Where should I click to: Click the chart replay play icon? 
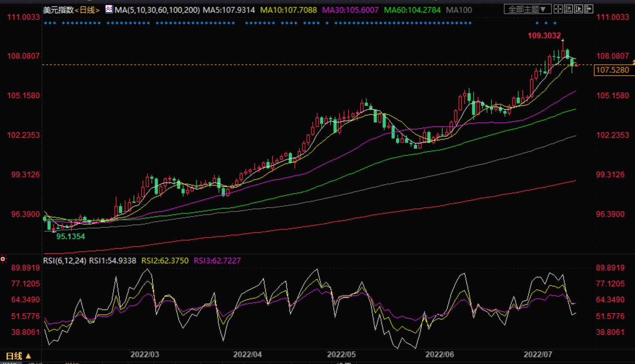tap(578, 9)
